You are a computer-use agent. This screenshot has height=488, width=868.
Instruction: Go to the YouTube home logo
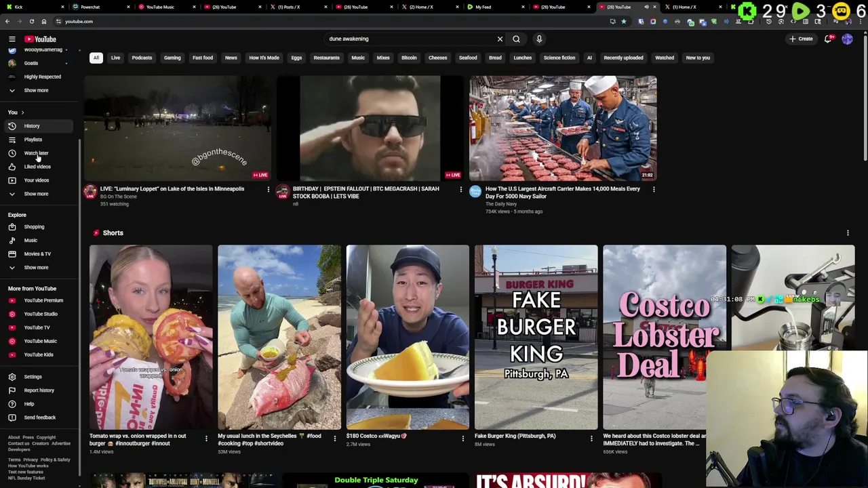(x=40, y=39)
